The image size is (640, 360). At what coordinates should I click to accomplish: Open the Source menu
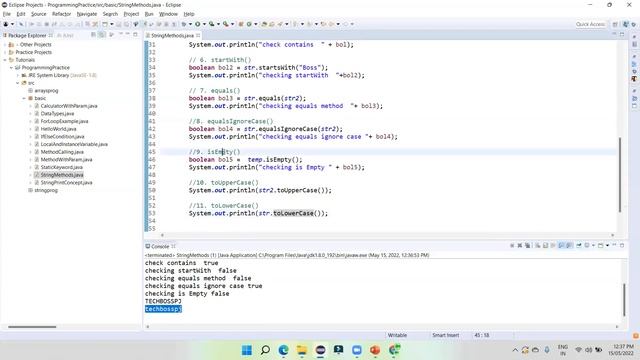coord(39,14)
